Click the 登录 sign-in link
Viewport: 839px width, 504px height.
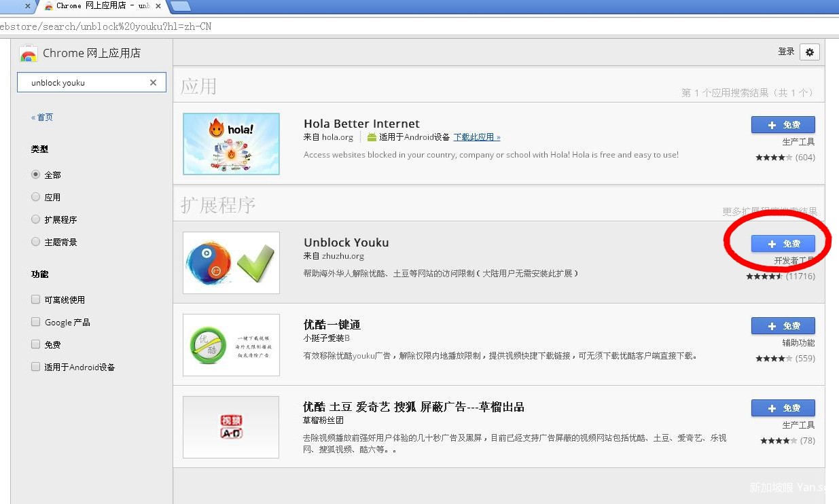tap(786, 52)
